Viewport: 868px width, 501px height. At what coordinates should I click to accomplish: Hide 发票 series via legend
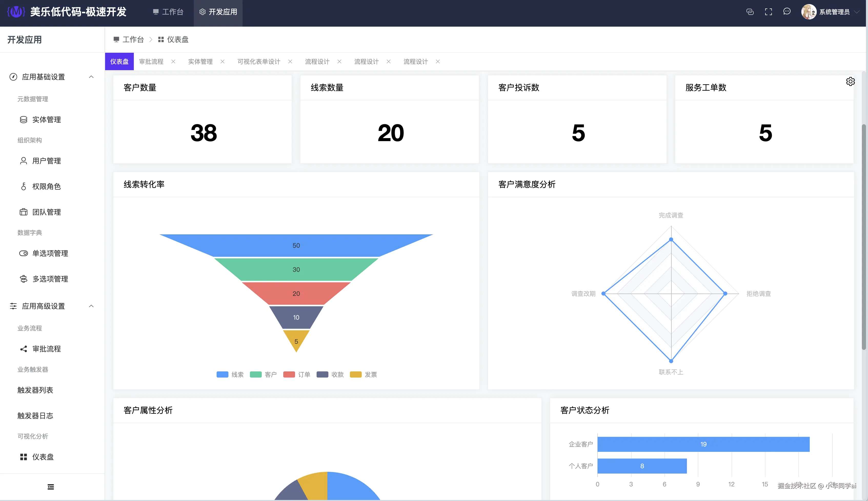pyautogui.click(x=363, y=374)
